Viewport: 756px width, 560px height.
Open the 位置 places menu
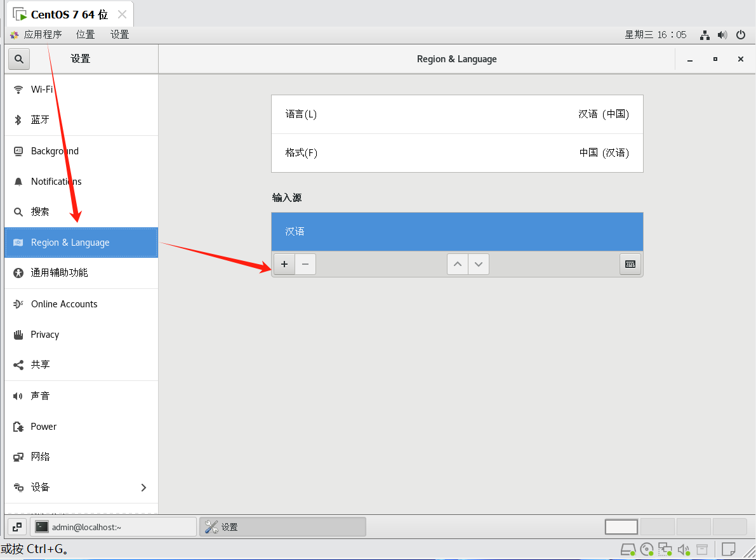85,35
